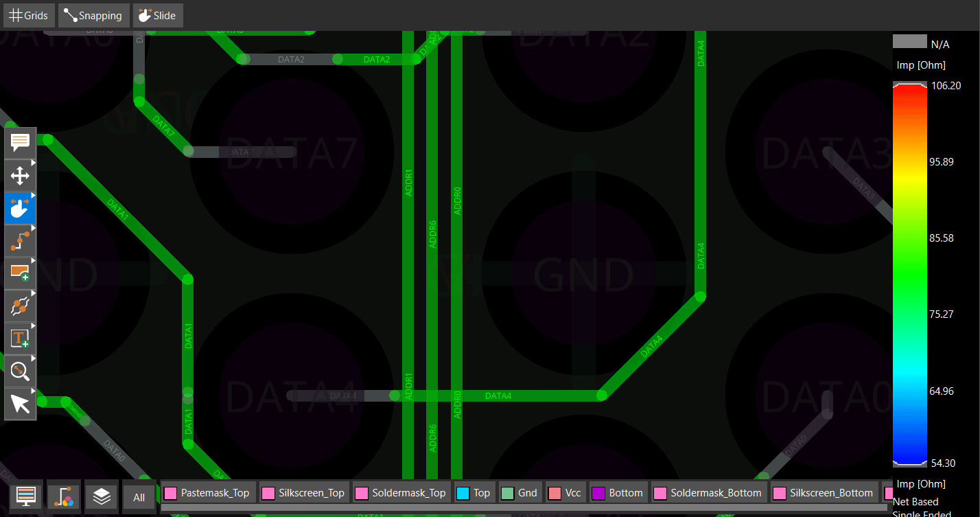Choose the add shape tool
This screenshot has height=517, width=980.
(20, 273)
